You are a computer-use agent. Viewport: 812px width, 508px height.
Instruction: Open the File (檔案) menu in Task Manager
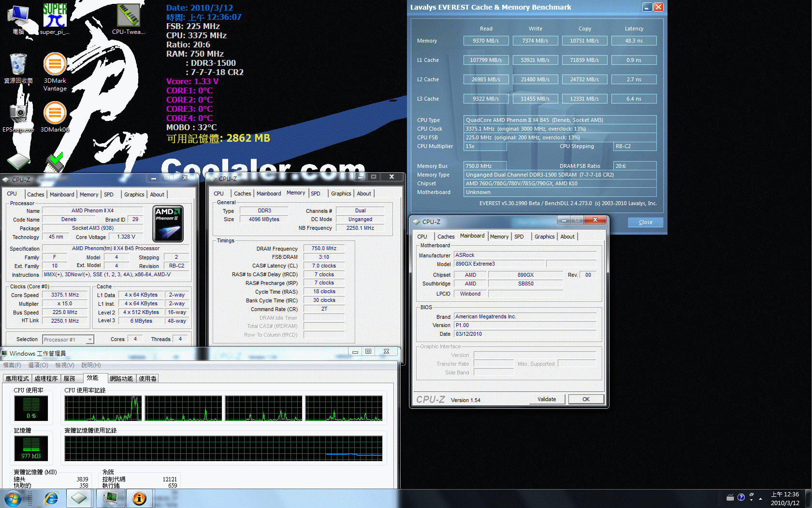pyautogui.click(x=12, y=365)
